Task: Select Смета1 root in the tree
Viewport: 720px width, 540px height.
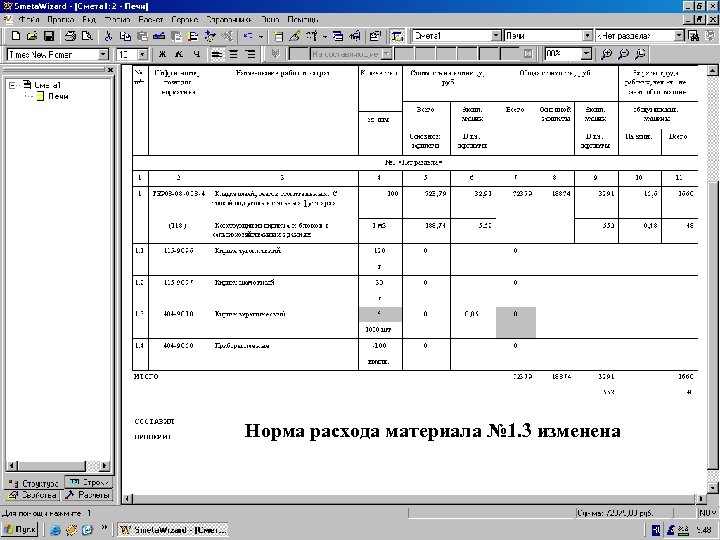Action: 48,85
